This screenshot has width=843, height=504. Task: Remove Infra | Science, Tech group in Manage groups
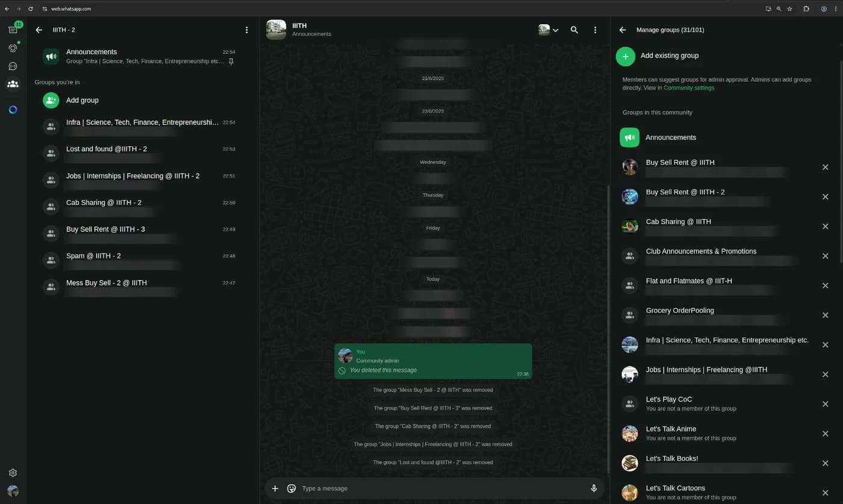[826, 344]
